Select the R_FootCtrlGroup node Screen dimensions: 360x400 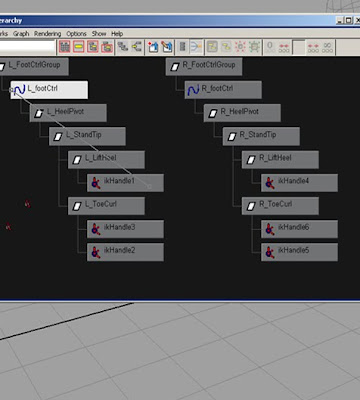click(x=204, y=66)
